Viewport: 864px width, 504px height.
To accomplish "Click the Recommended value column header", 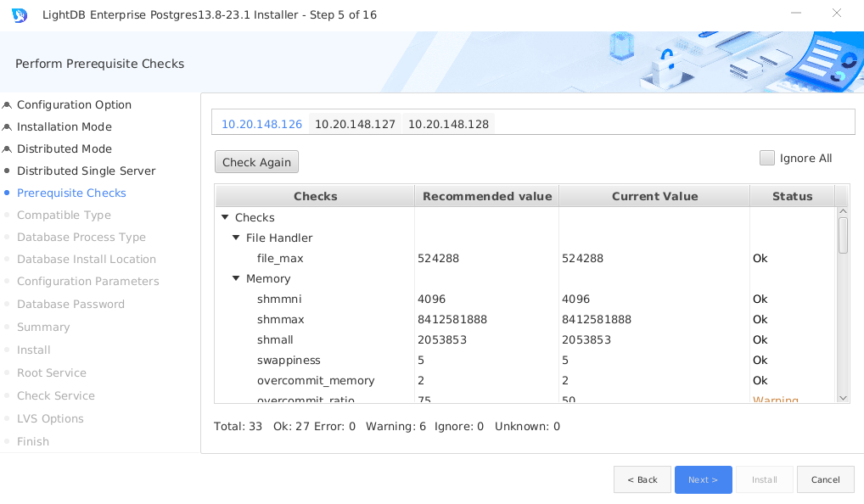I will [x=487, y=196].
